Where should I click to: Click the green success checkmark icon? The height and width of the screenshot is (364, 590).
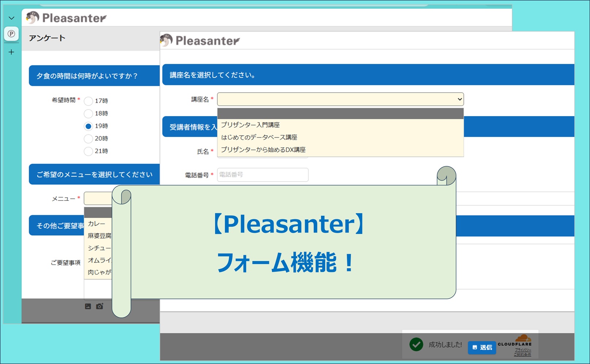(x=416, y=344)
